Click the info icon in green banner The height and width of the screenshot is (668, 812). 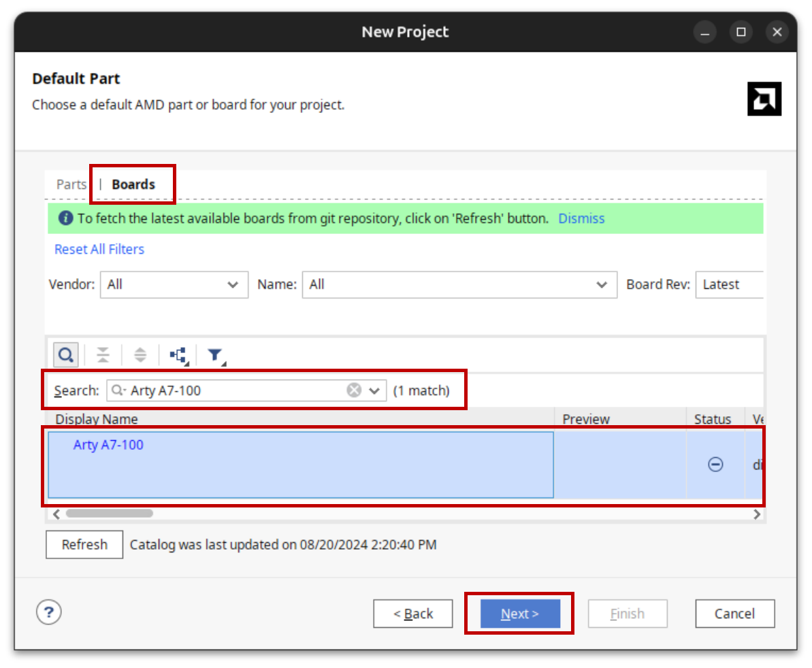(66, 218)
